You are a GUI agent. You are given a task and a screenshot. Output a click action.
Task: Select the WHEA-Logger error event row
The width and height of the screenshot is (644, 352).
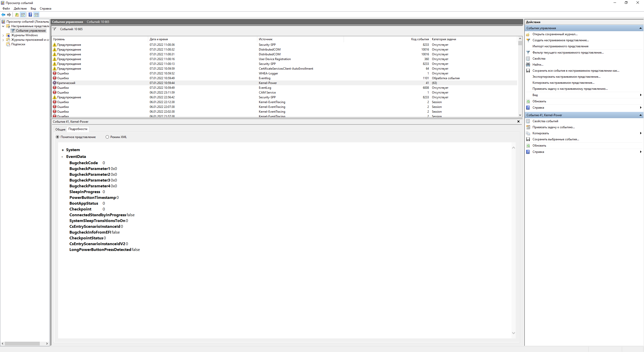[x=268, y=73]
